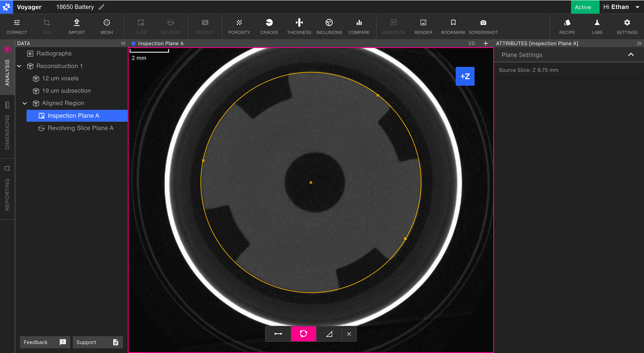Image resolution: width=644 pixels, height=353 pixels.
Task: Switch to the Dimensions side tab
Action: [x=7, y=127]
